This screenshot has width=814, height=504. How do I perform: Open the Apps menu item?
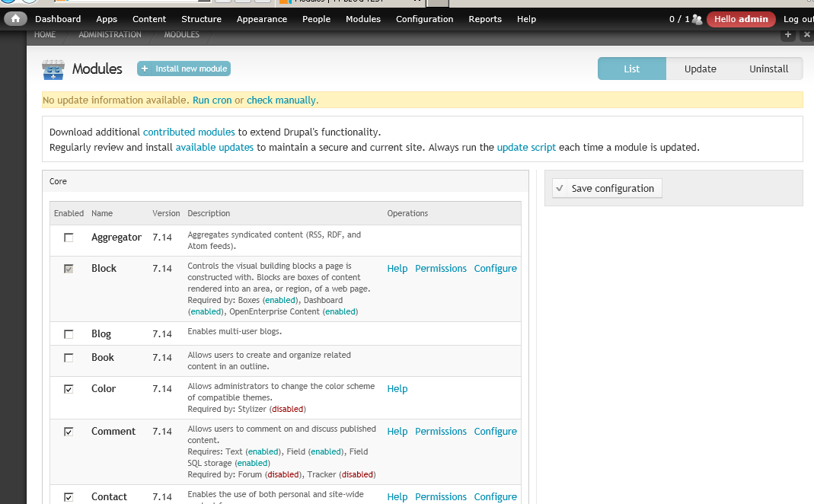(107, 19)
